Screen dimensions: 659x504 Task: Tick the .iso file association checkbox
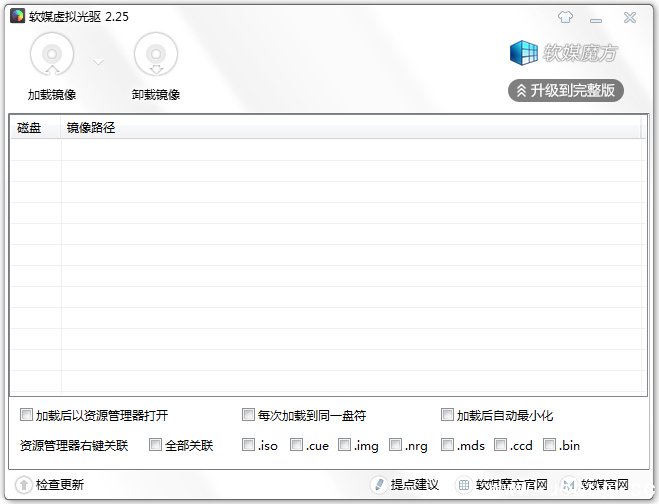click(x=248, y=445)
